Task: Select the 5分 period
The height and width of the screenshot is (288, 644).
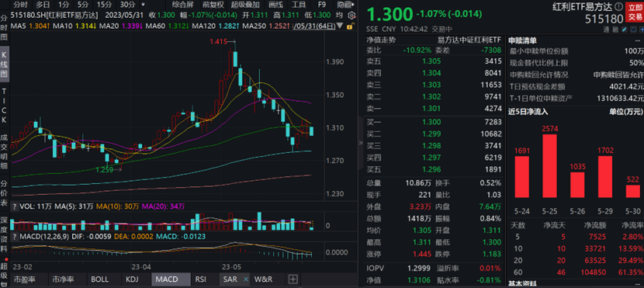Action: (x=82, y=5)
